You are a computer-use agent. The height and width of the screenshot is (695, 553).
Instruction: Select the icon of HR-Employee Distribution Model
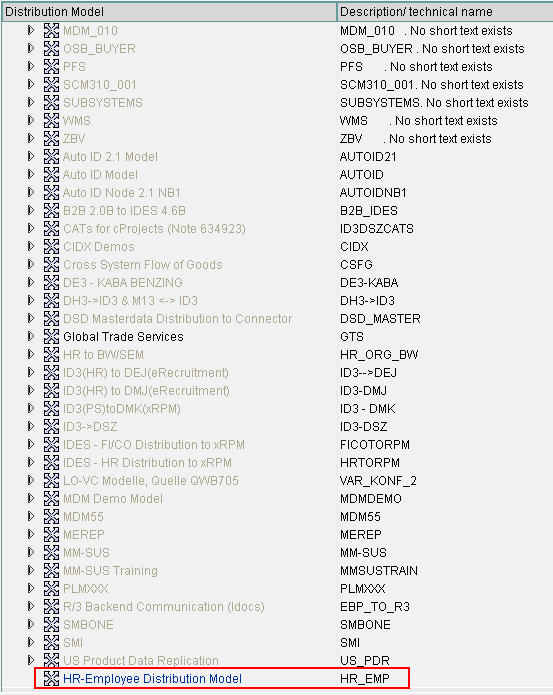pos(51,679)
